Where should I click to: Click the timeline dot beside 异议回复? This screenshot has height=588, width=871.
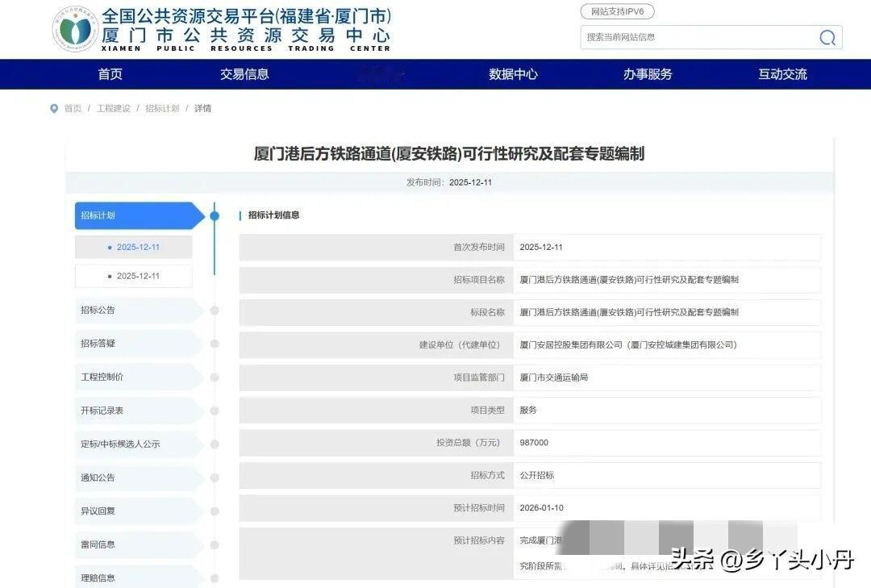point(215,511)
